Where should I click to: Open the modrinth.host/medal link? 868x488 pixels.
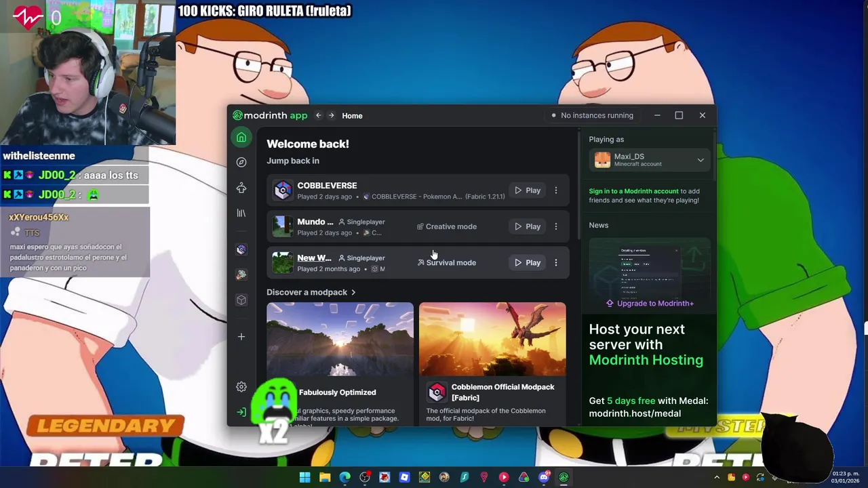tap(635, 413)
